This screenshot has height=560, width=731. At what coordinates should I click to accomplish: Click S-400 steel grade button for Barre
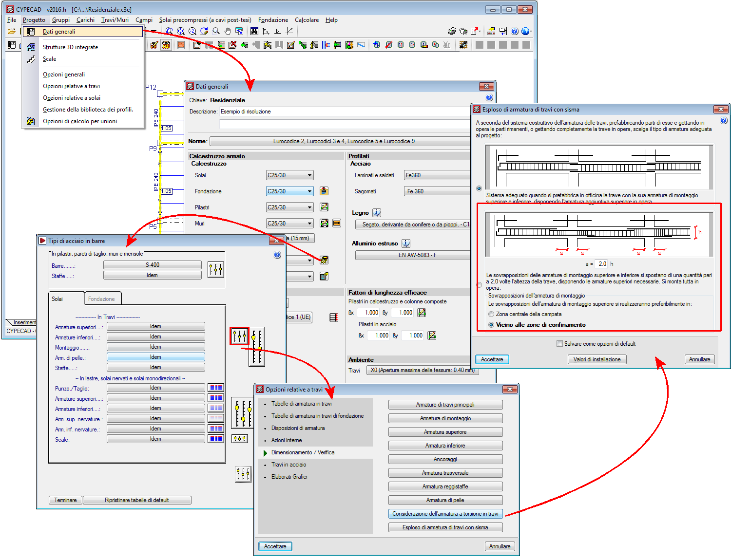pyautogui.click(x=153, y=265)
